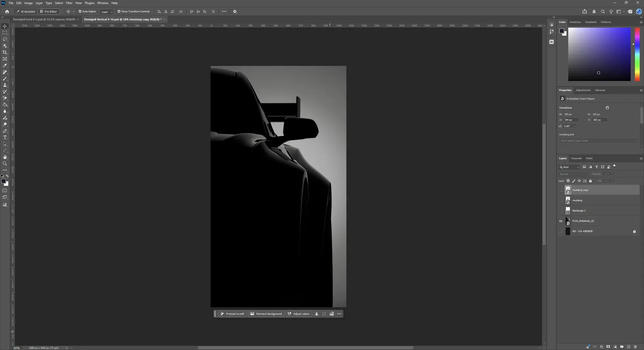Open the blend mode Normal dropdown
This screenshot has height=350, width=644.
pyautogui.click(x=574, y=174)
